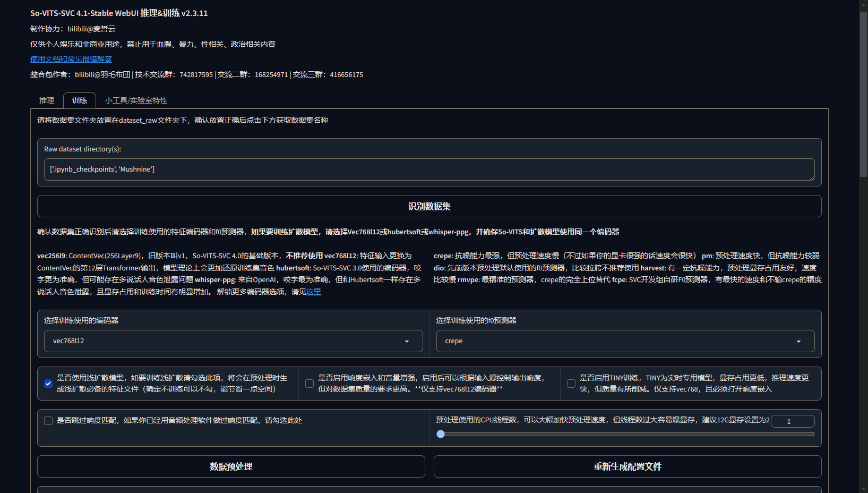Click the dropdown arrow beside crepe
The height and width of the screenshot is (493, 868).
click(x=798, y=341)
